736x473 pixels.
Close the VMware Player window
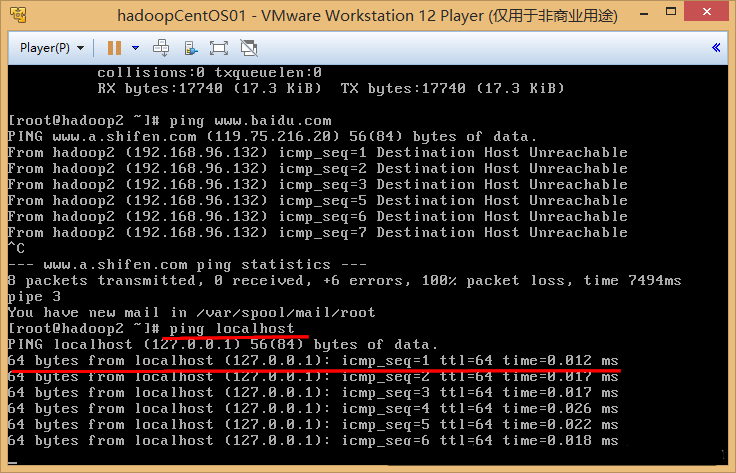[x=706, y=12]
